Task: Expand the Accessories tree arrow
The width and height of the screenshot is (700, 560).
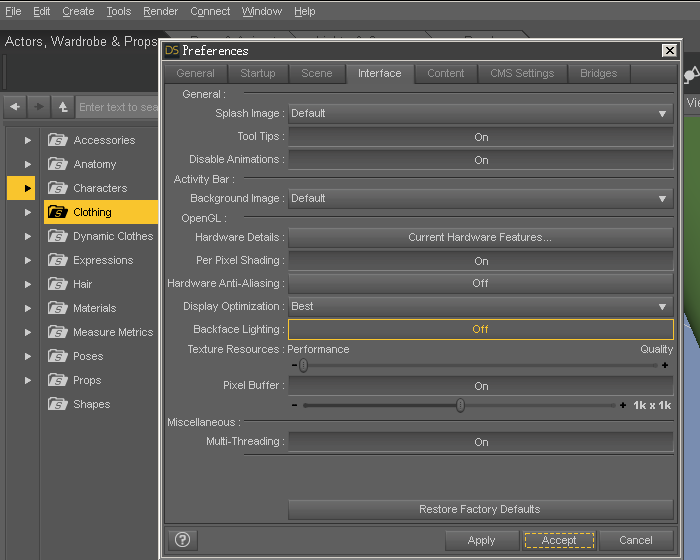Action: click(28, 140)
